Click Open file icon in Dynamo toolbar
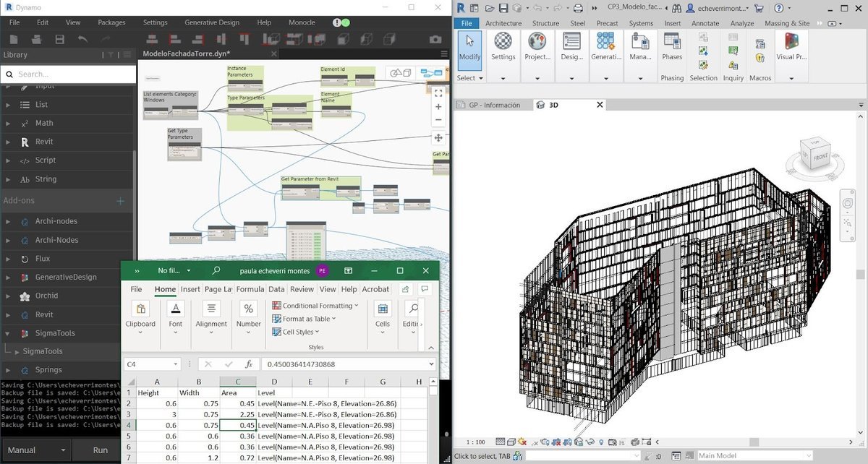 click(x=37, y=39)
